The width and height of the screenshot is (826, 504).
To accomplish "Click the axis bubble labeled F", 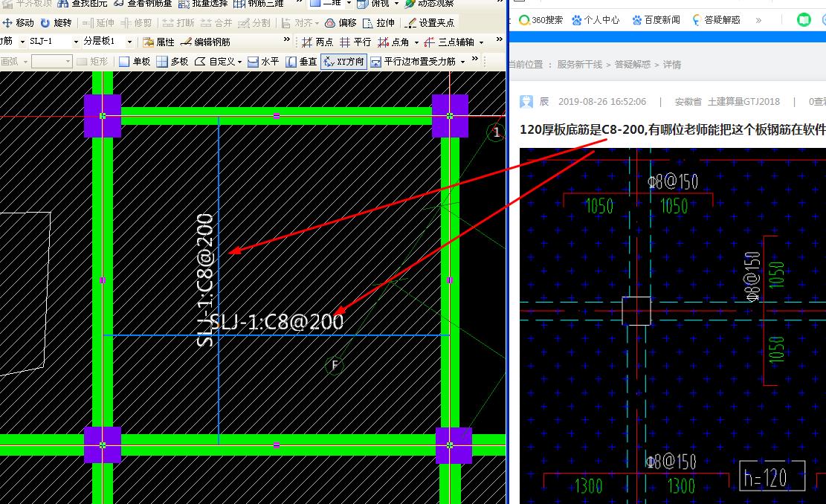I will [x=335, y=365].
